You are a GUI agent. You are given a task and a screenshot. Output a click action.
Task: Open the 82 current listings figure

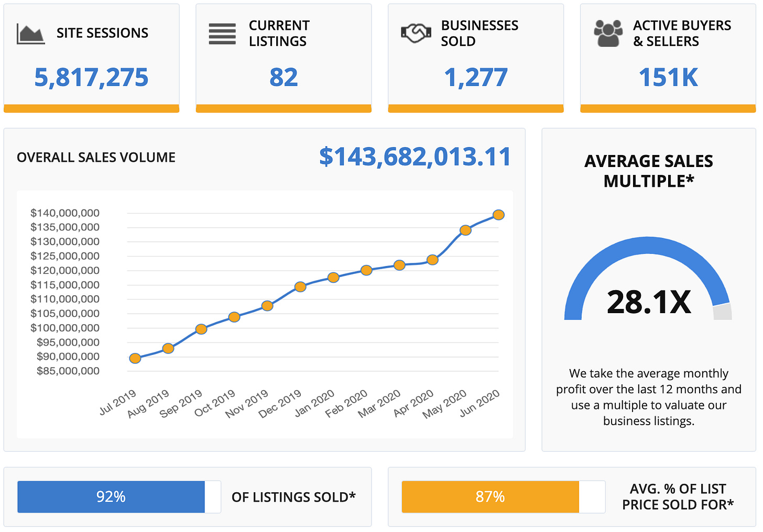click(x=284, y=77)
